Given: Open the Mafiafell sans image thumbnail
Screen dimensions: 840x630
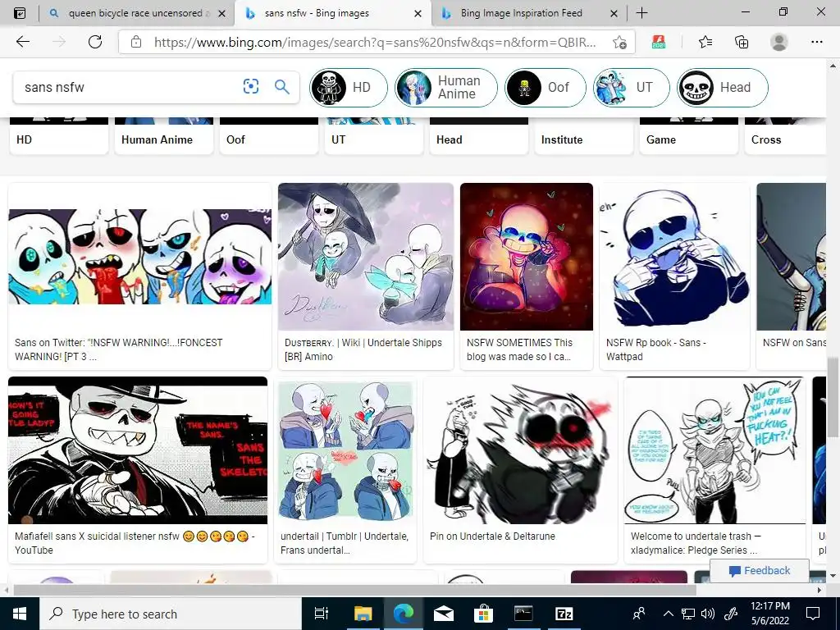Looking at the screenshot, I should click(138, 450).
